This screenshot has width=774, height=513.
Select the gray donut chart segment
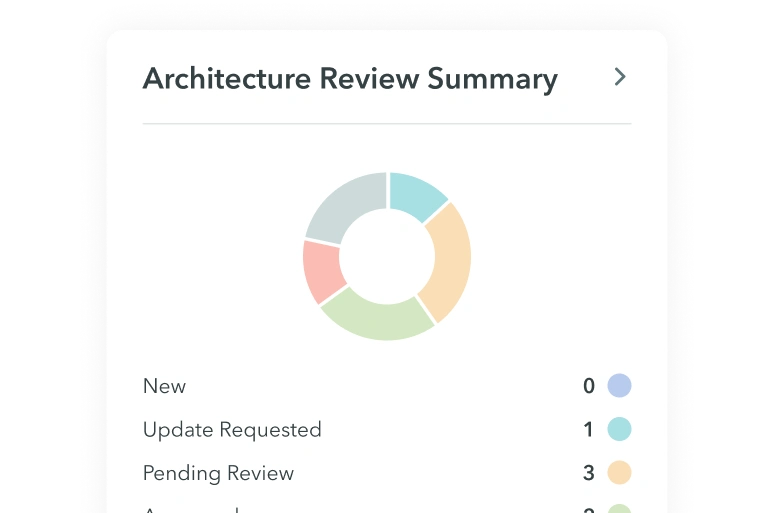pyautogui.click(x=346, y=205)
